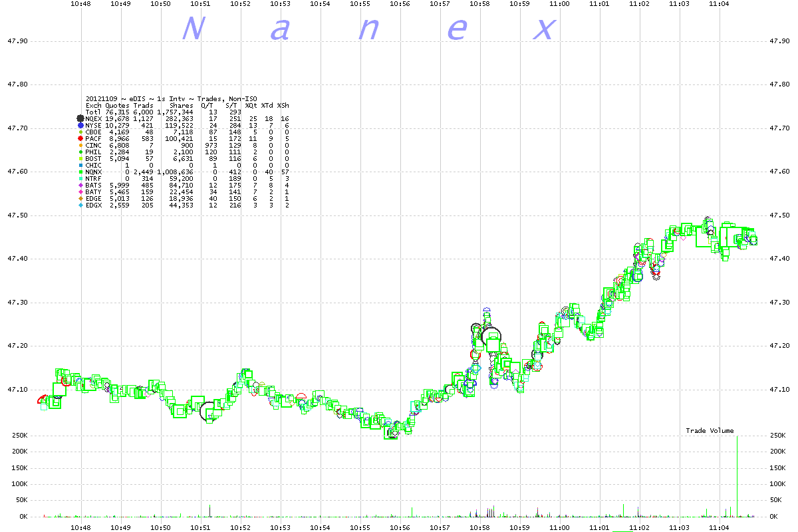Select the BATS shares value '84,710'

coord(182,185)
